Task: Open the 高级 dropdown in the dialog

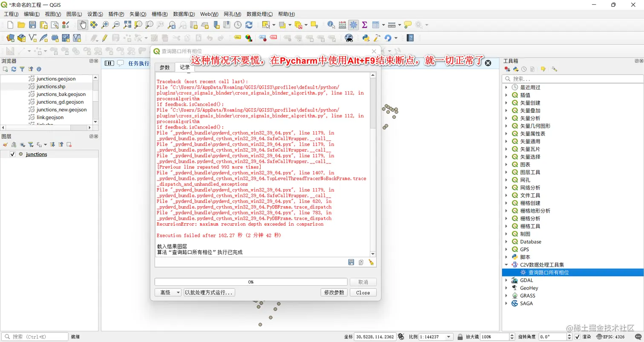Action: [x=168, y=293]
